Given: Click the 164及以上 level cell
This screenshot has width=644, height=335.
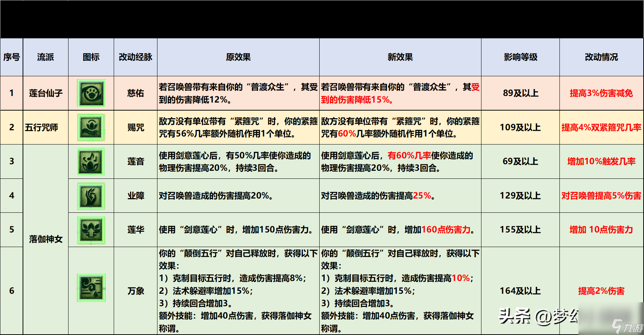Looking at the screenshot, I should click(x=520, y=291).
